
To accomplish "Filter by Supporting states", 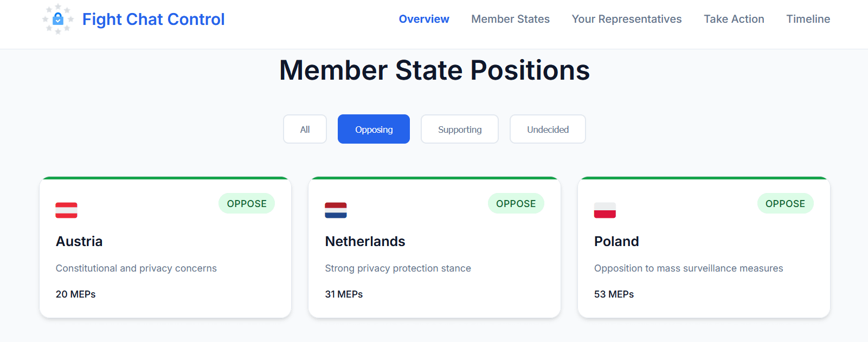I will pyautogui.click(x=460, y=129).
